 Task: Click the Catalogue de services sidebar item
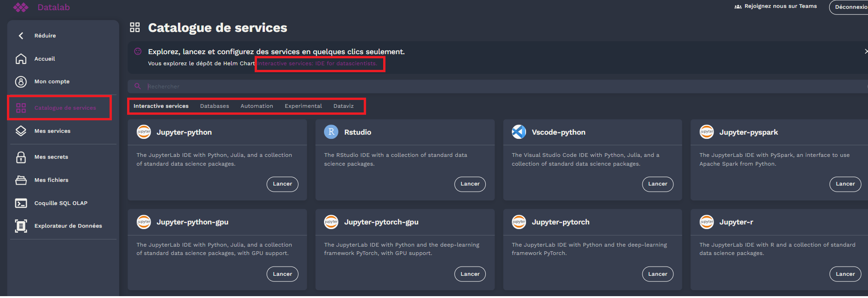tap(65, 108)
